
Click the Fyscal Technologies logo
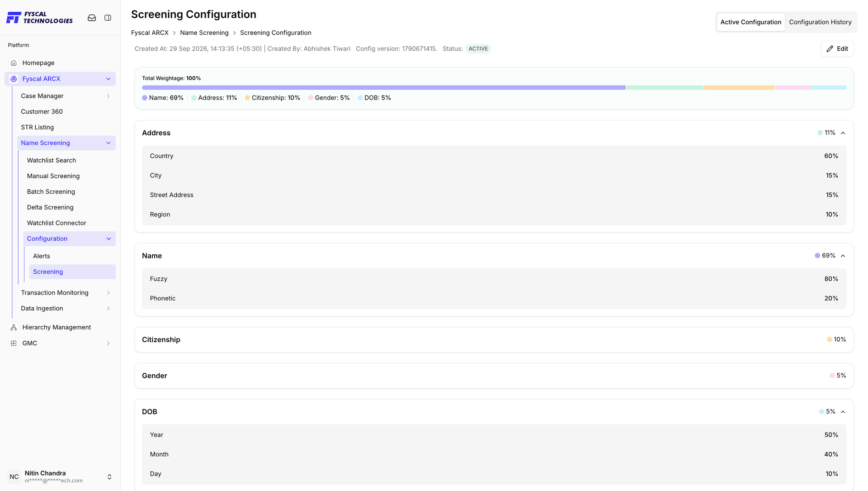[40, 18]
